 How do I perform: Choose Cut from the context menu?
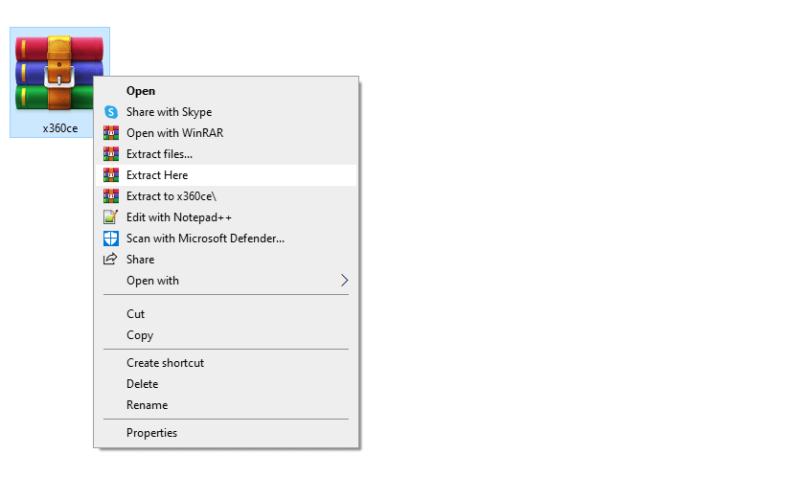tap(226, 314)
